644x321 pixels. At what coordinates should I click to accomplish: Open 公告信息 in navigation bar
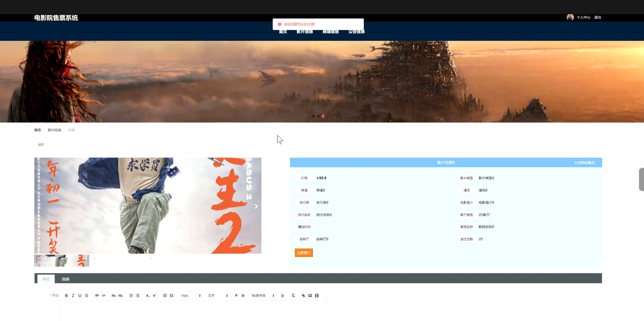[x=357, y=32]
